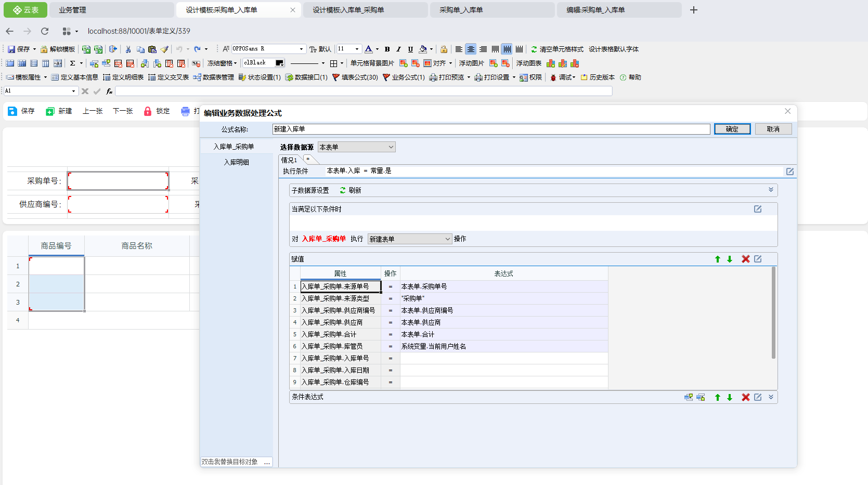Click the red delete X in 赋值 panel
This screenshot has width=868, height=485.
coord(745,259)
